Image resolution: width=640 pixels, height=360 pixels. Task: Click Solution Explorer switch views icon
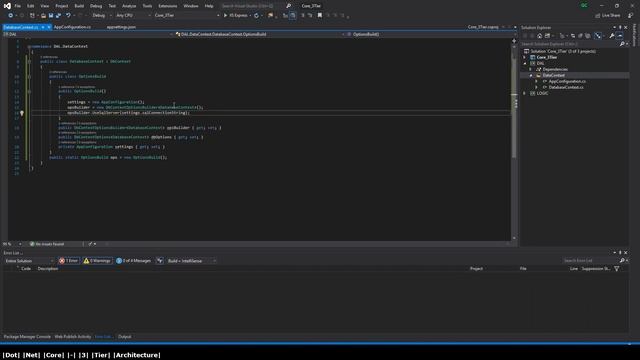[548, 36]
